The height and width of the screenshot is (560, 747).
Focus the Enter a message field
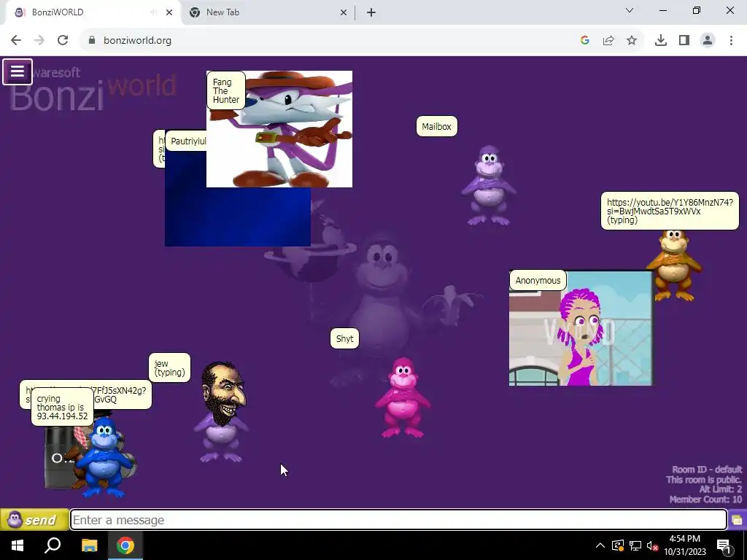pos(398,519)
